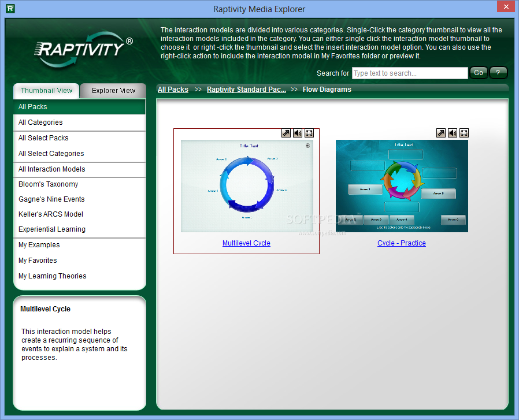
Task: Select All Categories in the sidebar
Action: point(79,122)
